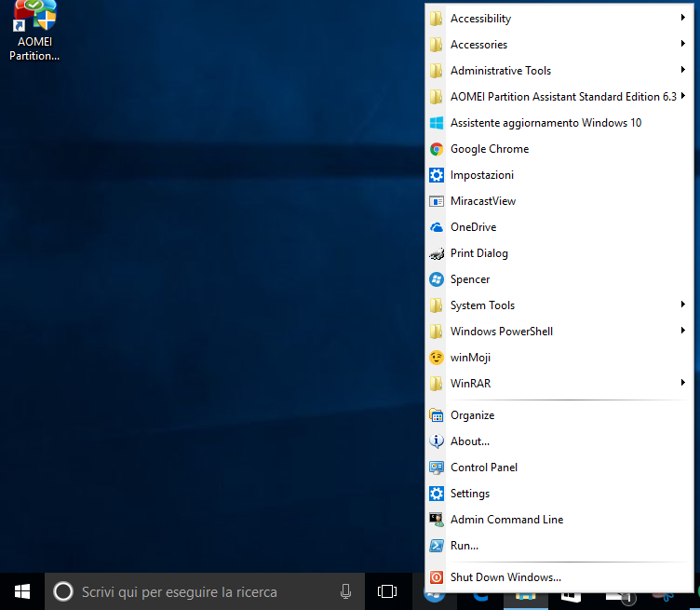Click the Print Dialog printer icon
700x610 pixels.
(x=437, y=253)
